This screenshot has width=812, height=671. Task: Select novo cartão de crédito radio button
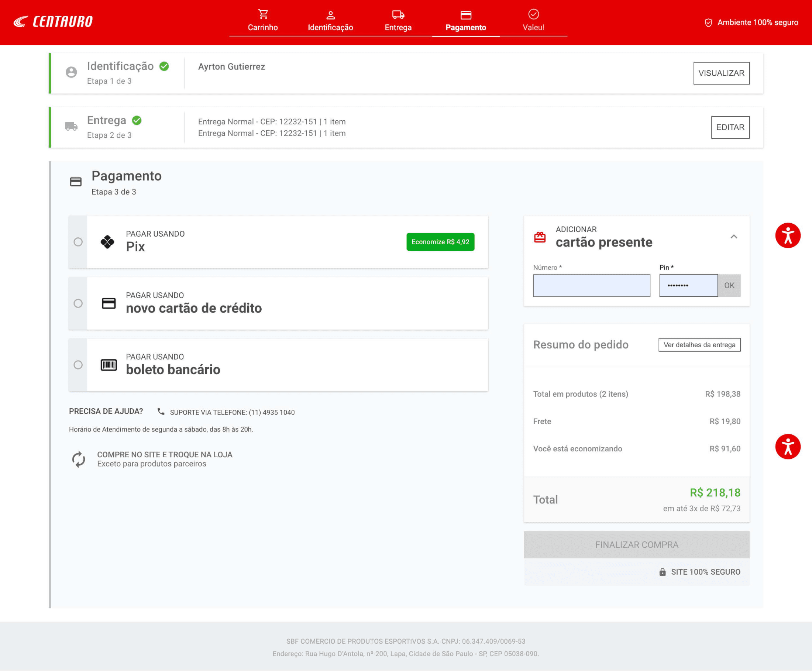(x=78, y=303)
